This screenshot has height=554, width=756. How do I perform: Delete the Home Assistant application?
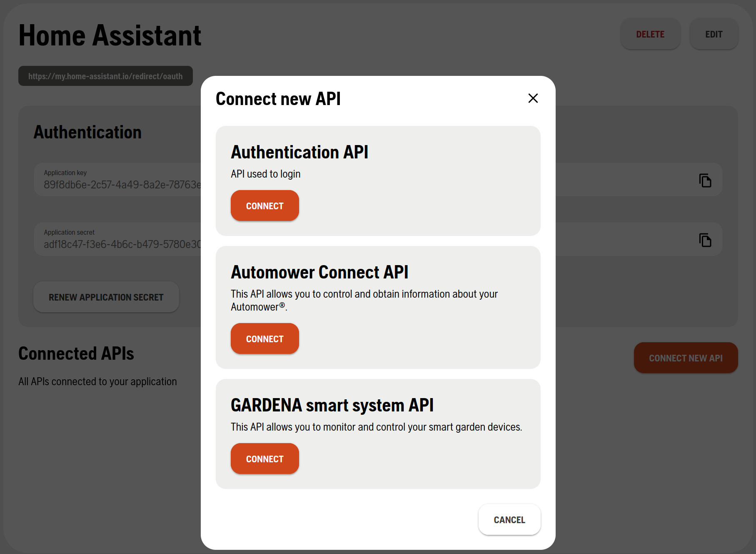(650, 34)
